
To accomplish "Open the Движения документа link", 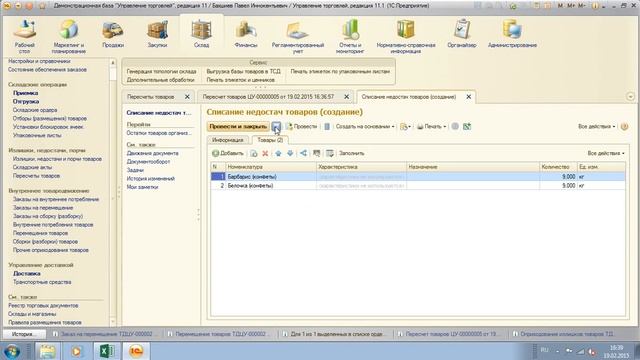I will 152,153.
